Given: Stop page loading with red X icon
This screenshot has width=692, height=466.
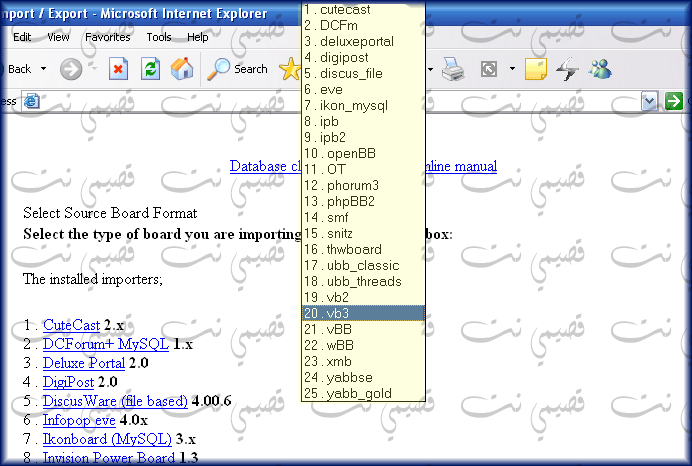Looking at the screenshot, I should tap(118, 69).
